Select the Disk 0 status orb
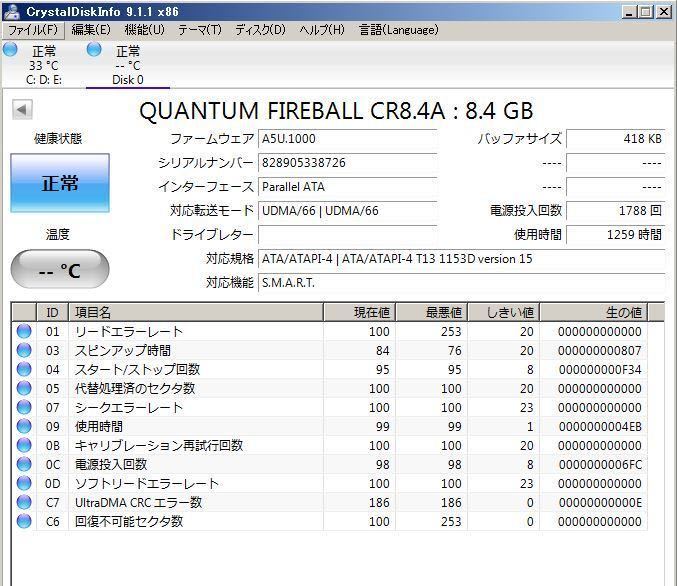This screenshot has width=677, height=586. (94, 50)
